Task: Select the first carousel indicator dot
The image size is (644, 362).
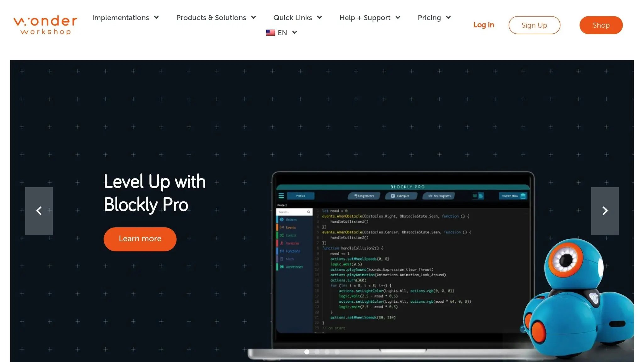Action: tap(307, 352)
